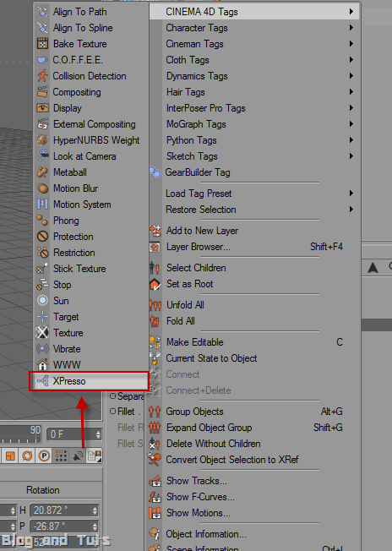Open the Restore Selection submenu

tap(254, 210)
